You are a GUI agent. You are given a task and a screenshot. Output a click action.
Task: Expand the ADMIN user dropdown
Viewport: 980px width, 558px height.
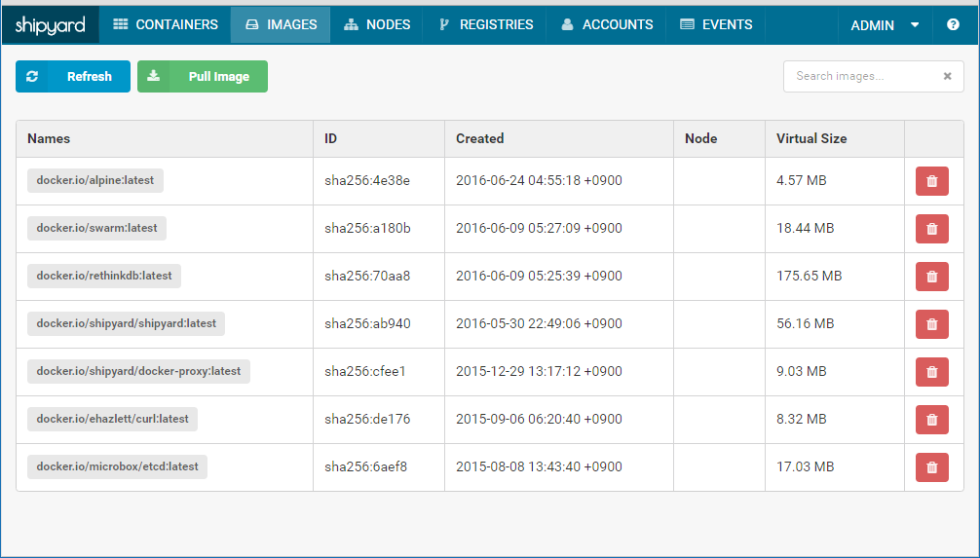click(x=885, y=25)
